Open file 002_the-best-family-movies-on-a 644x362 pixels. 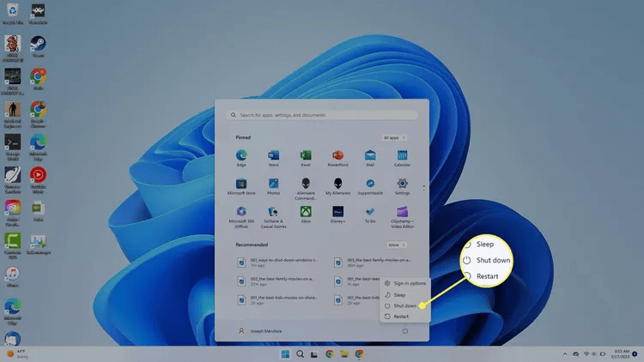(276, 281)
